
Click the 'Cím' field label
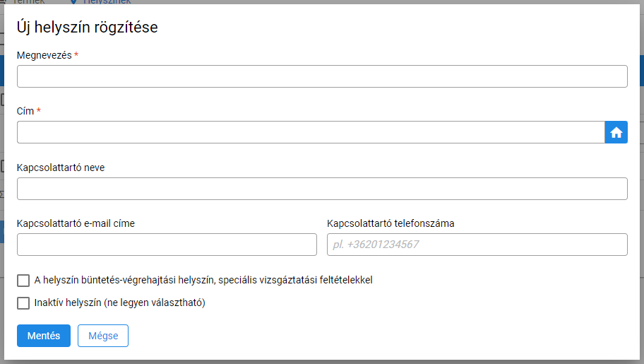point(25,111)
